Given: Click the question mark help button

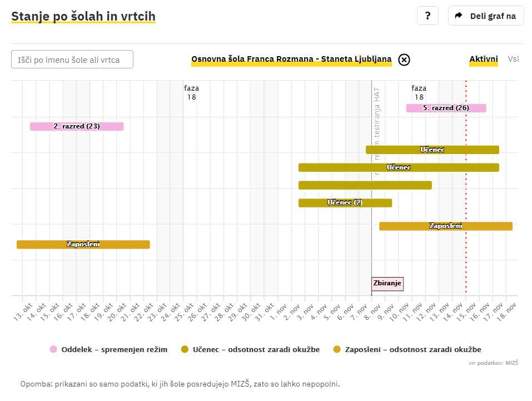Looking at the screenshot, I should coord(427,16).
